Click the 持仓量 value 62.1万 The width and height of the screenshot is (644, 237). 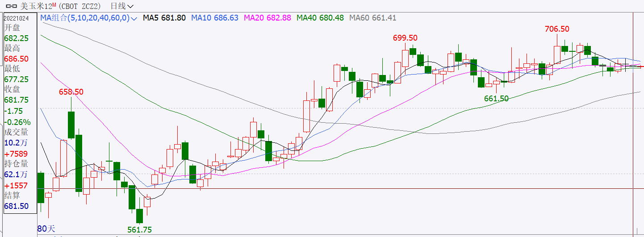coord(16,175)
